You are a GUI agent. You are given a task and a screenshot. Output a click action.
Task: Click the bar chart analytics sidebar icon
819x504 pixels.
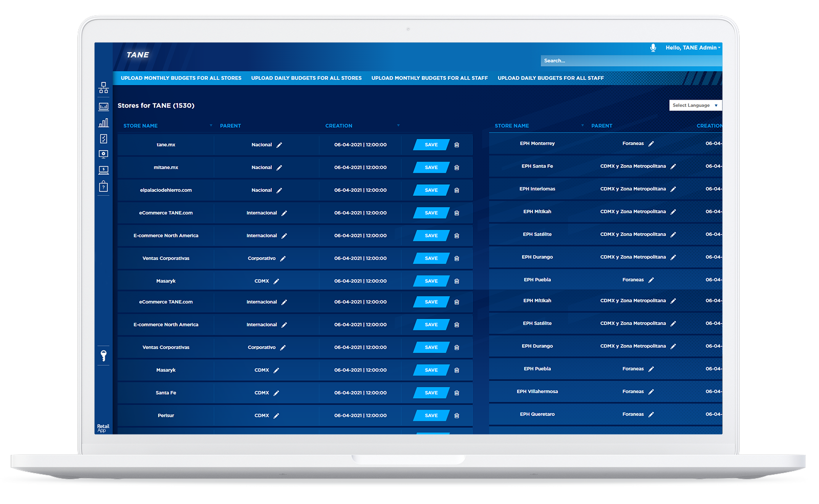pos(103,123)
